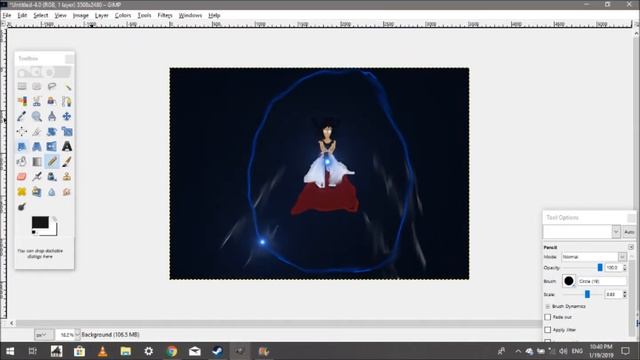Open the Mode dropdown showing Normal
The height and width of the screenshot is (360, 640).
[594, 257]
